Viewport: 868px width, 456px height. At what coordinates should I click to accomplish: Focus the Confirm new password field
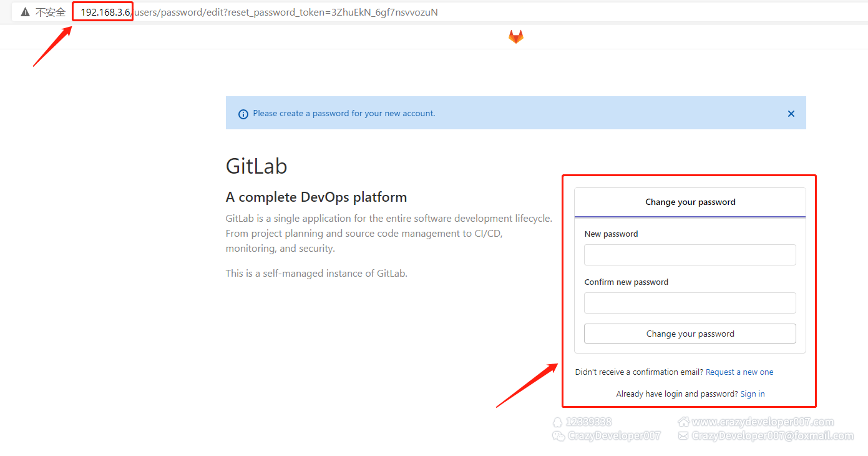[x=690, y=303]
